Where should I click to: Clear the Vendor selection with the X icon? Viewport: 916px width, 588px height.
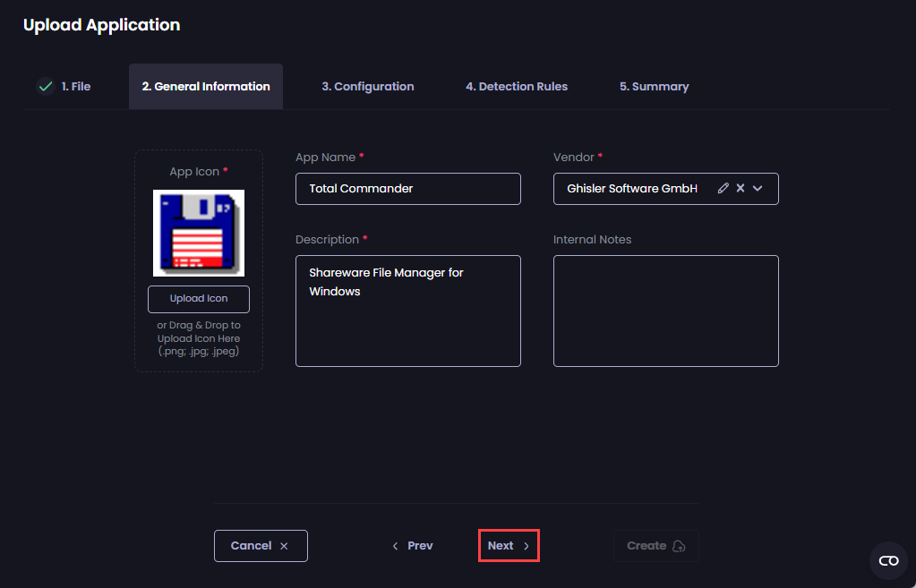(x=741, y=188)
